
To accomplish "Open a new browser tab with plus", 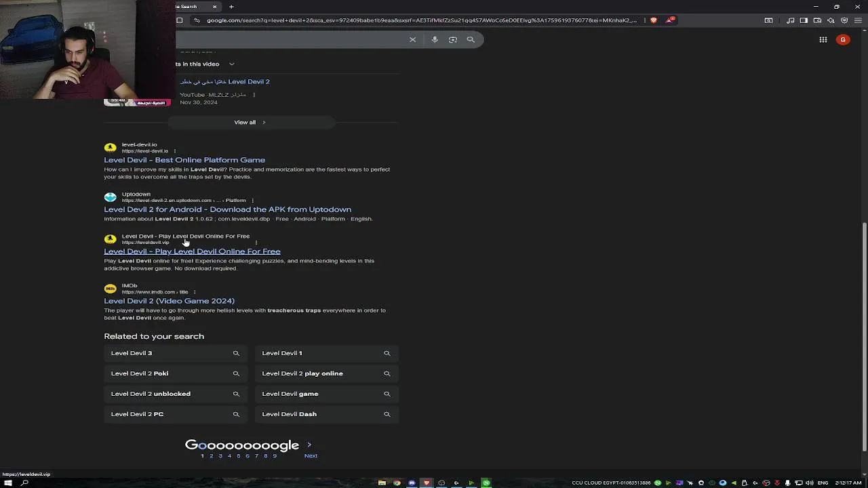I will pos(231,7).
